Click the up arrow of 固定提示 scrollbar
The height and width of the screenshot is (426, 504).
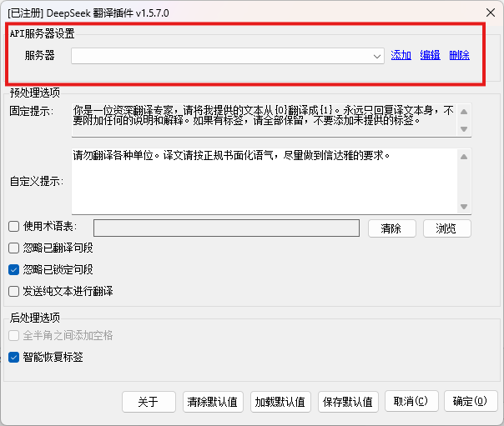pos(465,109)
